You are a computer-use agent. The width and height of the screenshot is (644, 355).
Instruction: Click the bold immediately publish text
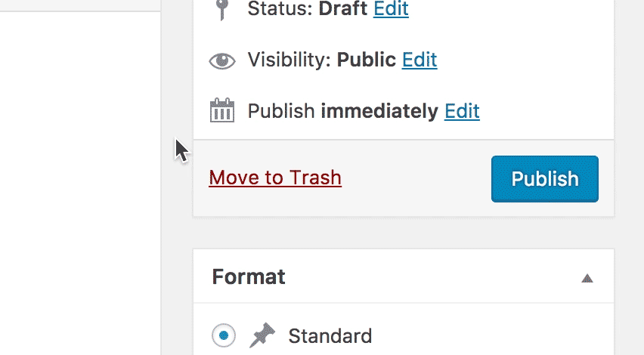tap(379, 111)
